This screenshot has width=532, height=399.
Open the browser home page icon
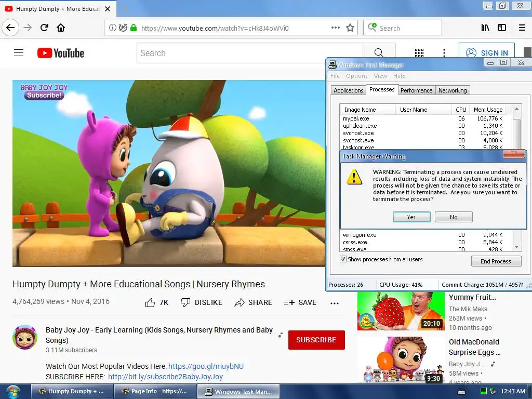[61, 28]
